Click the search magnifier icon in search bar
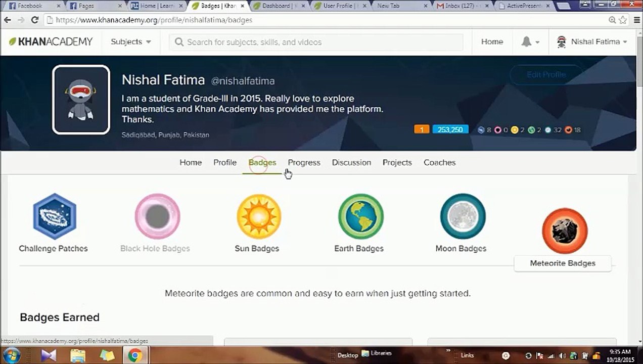 pyautogui.click(x=179, y=42)
